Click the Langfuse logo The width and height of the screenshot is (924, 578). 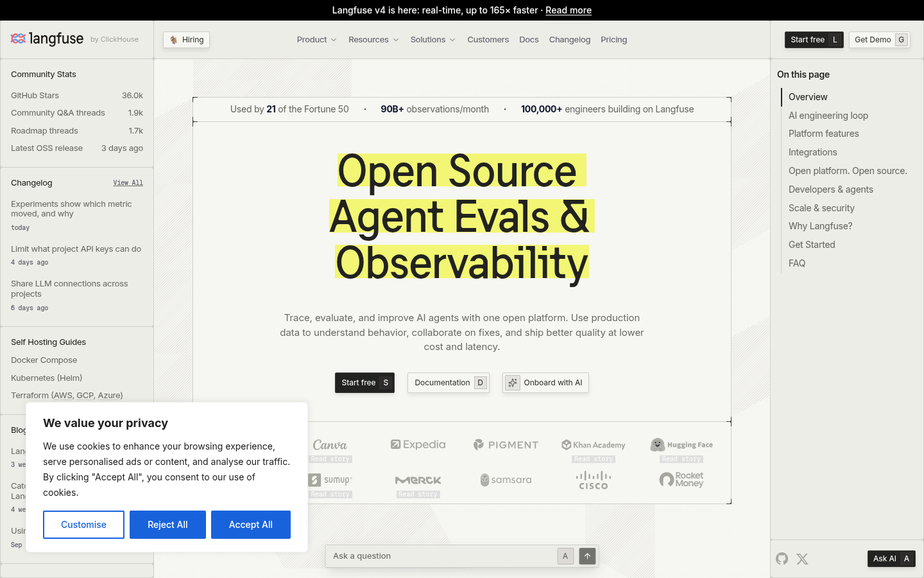tap(47, 39)
